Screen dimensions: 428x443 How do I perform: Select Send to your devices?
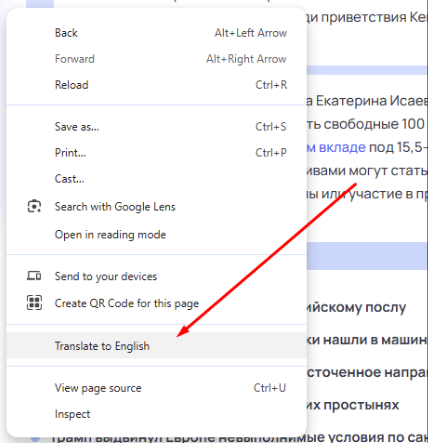pyautogui.click(x=156, y=276)
